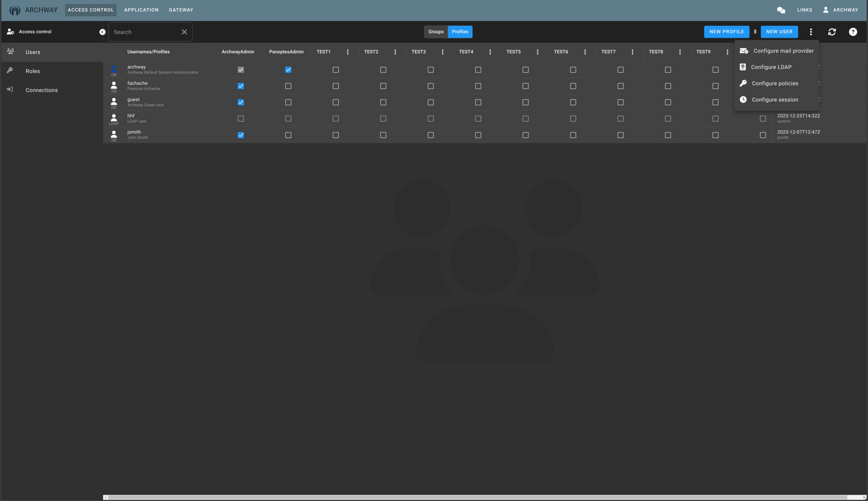Open Connections in the sidebar
Image resolution: width=868 pixels, height=501 pixels.
52,90
